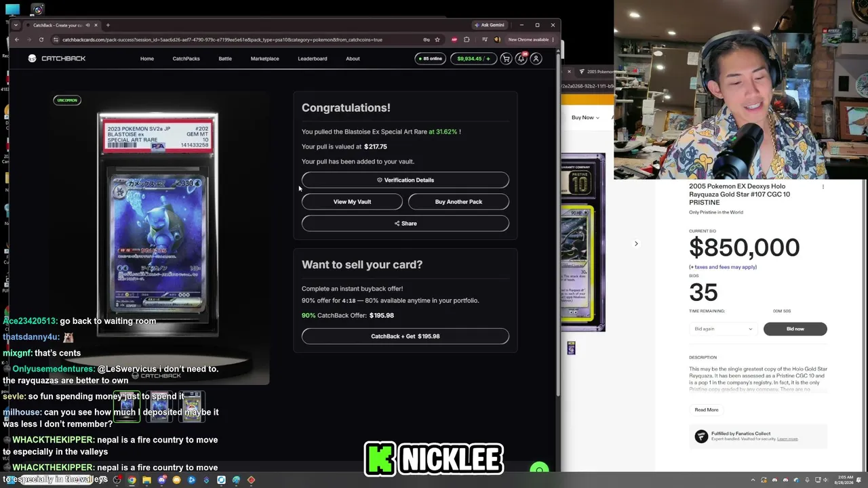The image size is (868, 488).
Task: Close the background 2005 Pokemon browser tab
Action: point(569,71)
